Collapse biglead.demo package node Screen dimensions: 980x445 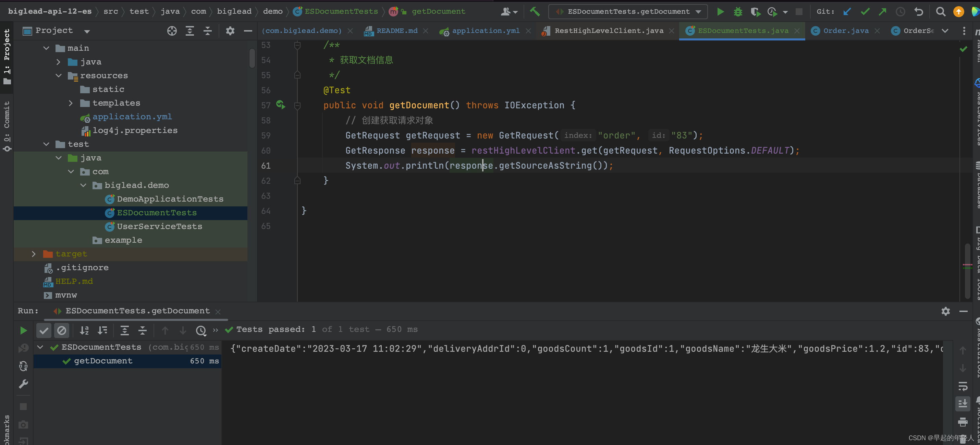coord(83,185)
